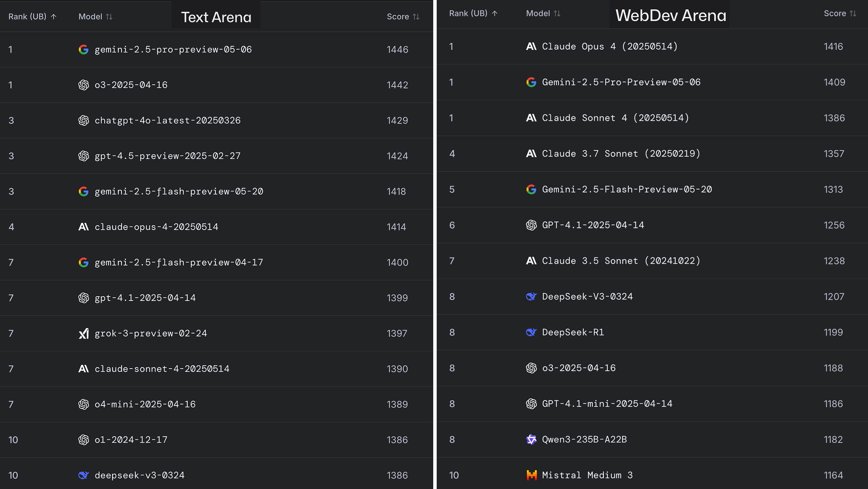This screenshot has height=489, width=868.
Task: Click DeepSeek whale icon beside deepseek-v3-0324
Action: 84,475
